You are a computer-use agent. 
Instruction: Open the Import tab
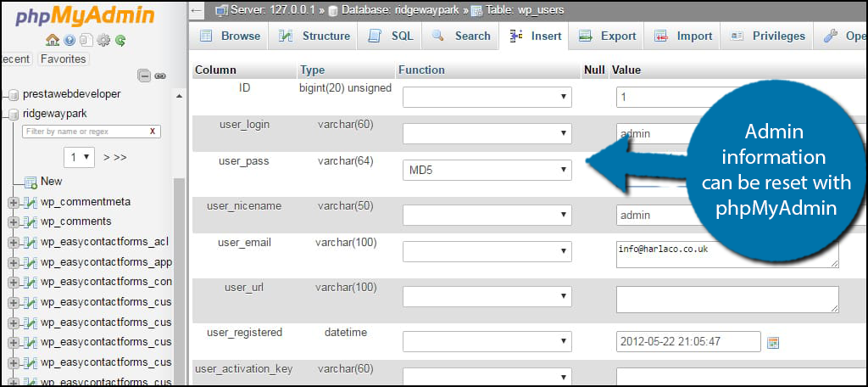pyautogui.click(x=683, y=36)
